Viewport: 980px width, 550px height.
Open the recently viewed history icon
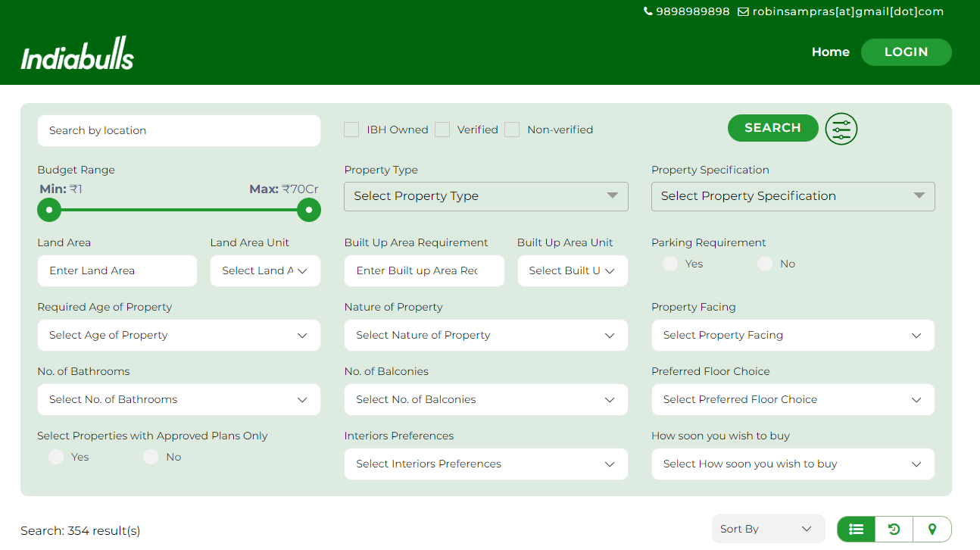[894, 529]
